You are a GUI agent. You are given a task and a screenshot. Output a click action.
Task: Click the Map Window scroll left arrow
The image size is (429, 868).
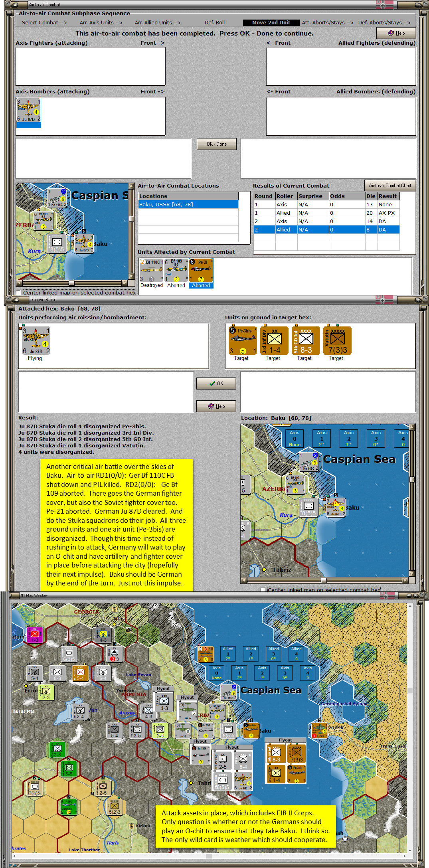coord(14,856)
